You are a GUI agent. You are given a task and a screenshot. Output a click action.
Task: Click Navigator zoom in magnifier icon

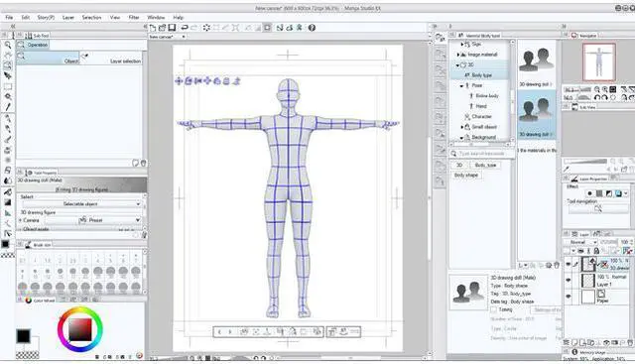604,89
